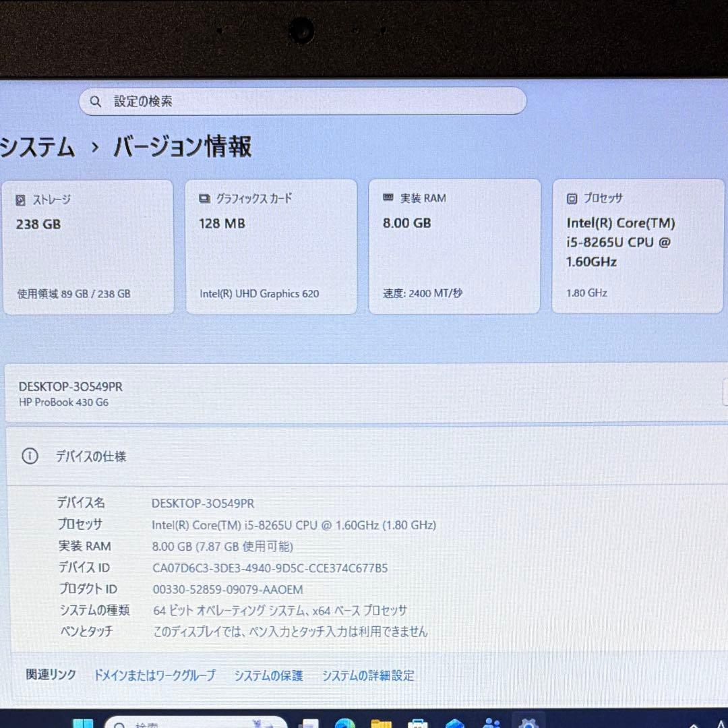Click the taskbar 検索 search box

tap(195, 724)
